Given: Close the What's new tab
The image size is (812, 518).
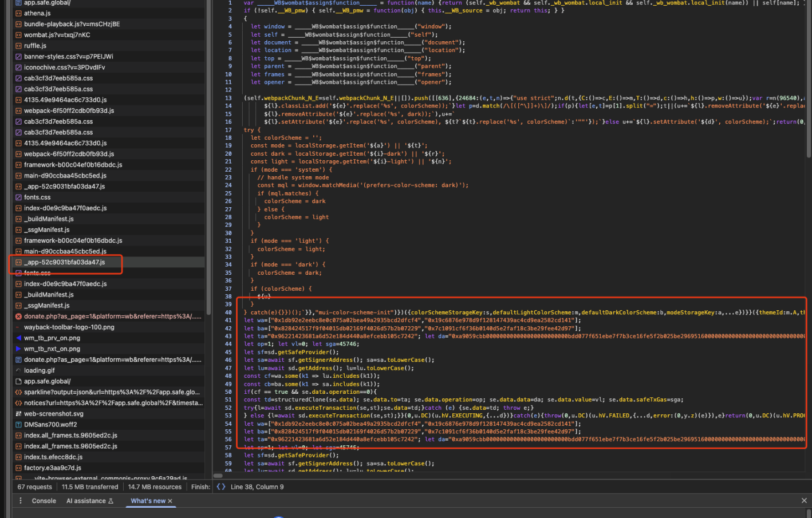Looking at the screenshot, I should click(x=170, y=501).
